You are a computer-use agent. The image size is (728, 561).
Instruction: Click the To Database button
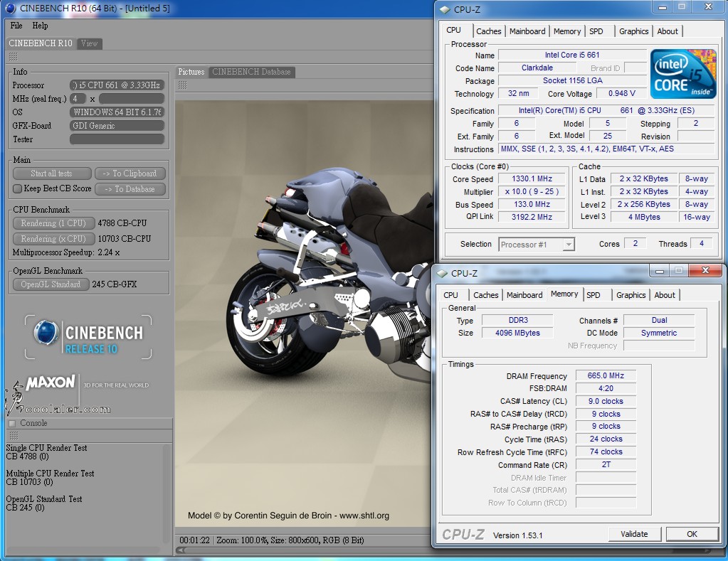130,189
